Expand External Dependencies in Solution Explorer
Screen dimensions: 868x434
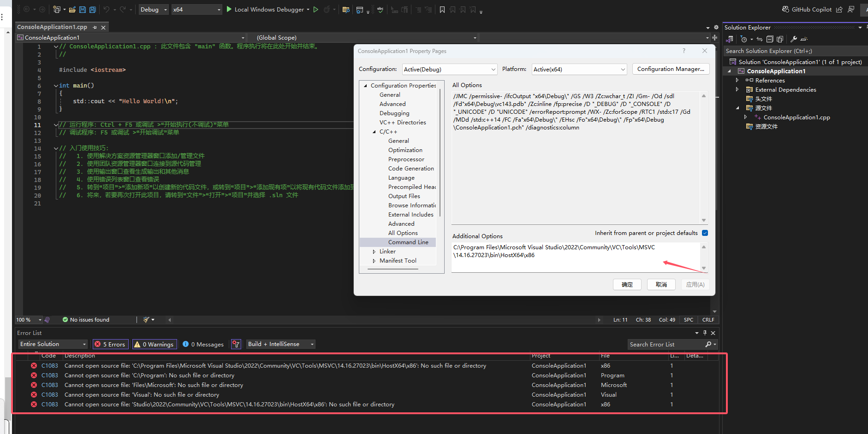pos(737,89)
